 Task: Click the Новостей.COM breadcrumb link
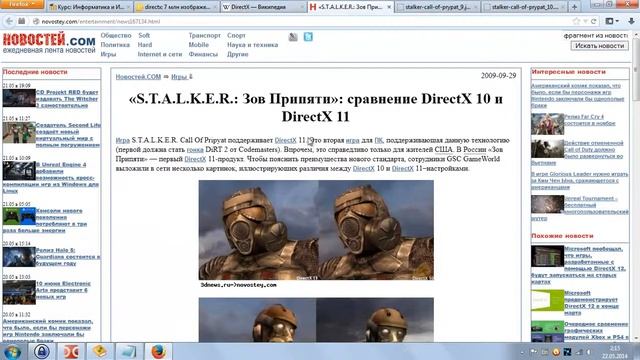coord(138,77)
